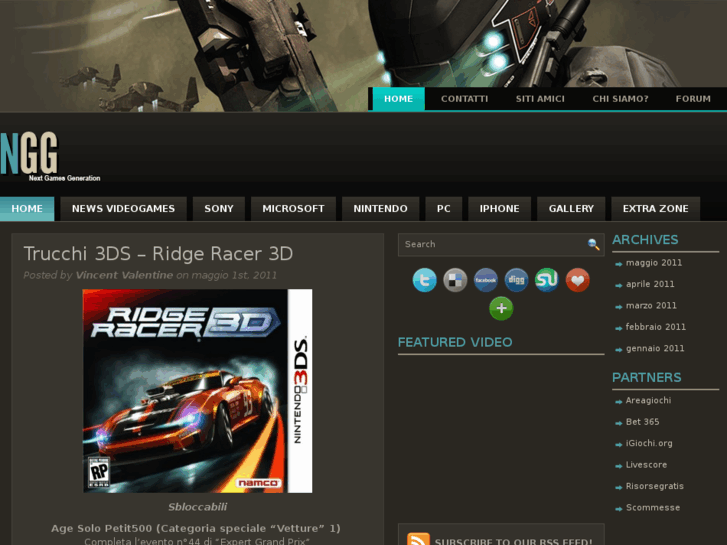Open the CONTATTI page
Image resolution: width=727 pixels, height=545 pixels.
tap(465, 99)
